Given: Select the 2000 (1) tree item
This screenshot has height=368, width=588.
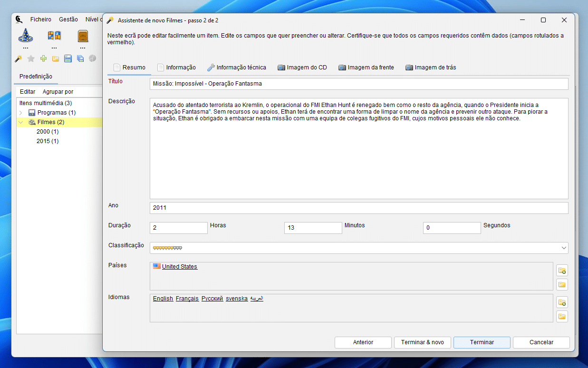Looking at the screenshot, I should tap(48, 132).
